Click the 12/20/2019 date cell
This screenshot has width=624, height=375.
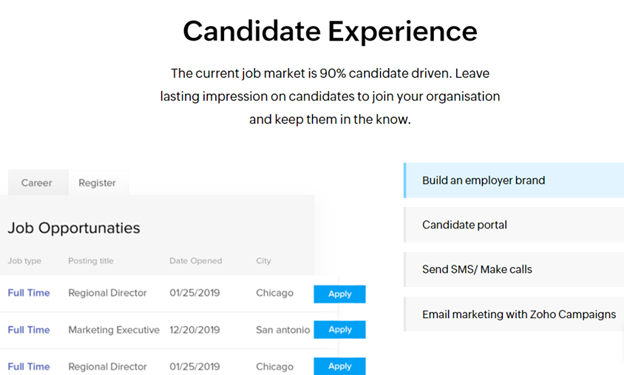tap(195, 330)
